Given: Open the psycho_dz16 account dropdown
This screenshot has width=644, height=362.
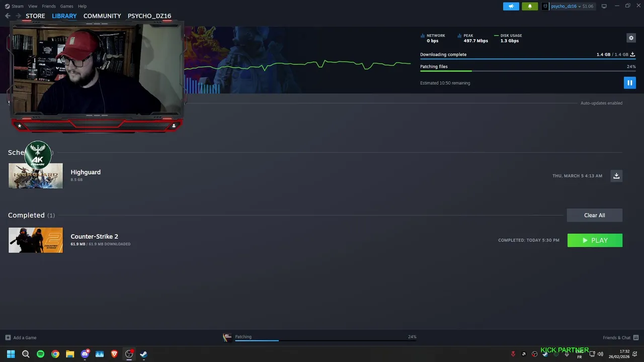Looking at the screenshot, I should coord(572,6).
